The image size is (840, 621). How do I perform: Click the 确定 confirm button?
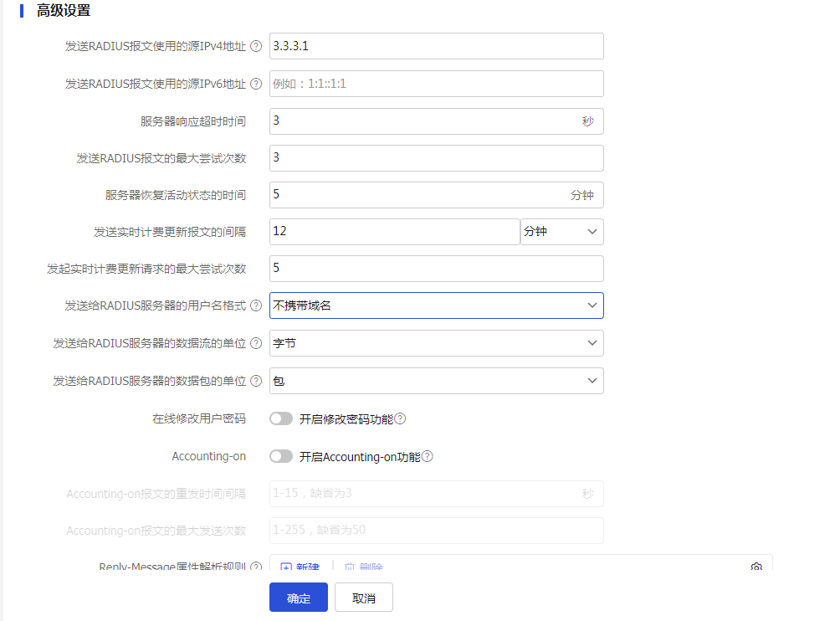tap(298, 598)
